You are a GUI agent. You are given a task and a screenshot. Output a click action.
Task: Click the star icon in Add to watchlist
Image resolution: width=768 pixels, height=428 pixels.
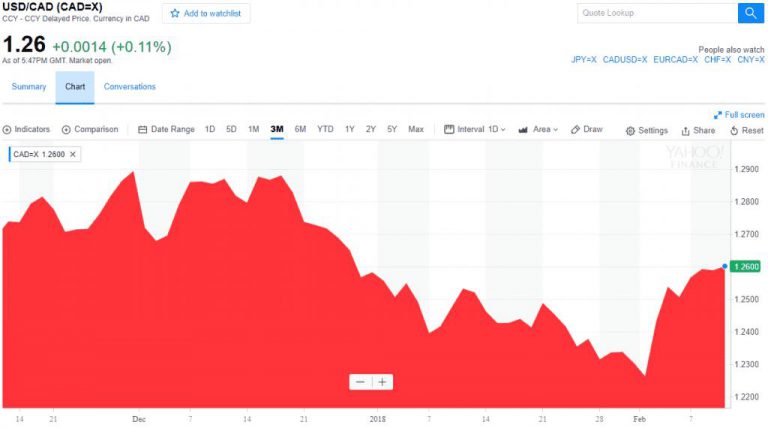click(x=175, y=14)
